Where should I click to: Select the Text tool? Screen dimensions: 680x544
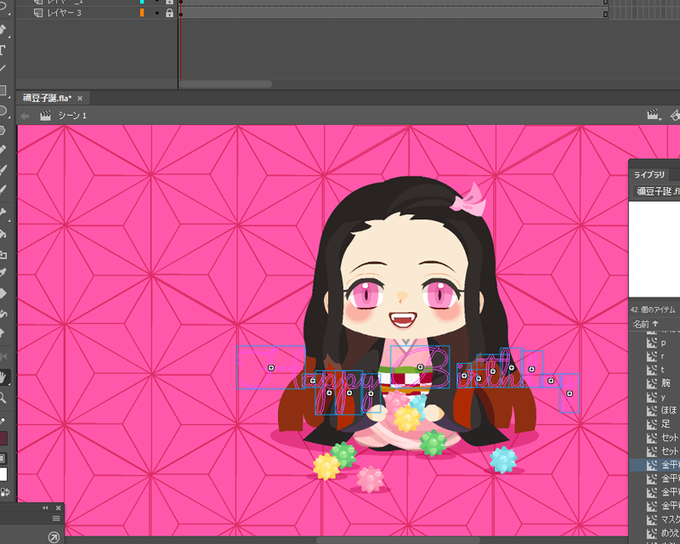pos(2,50)
